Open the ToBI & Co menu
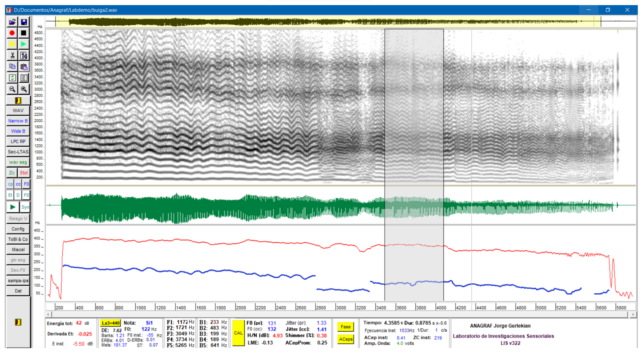The width and height of the screenshot is (644, 355). [18, 240]
